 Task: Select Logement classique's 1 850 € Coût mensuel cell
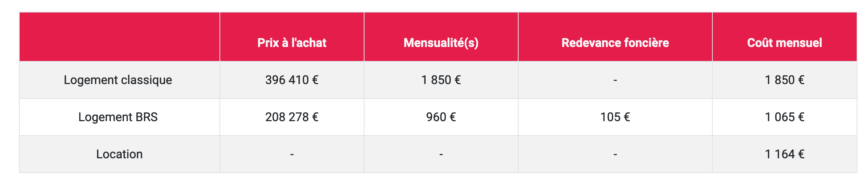(x=784, y=80)
